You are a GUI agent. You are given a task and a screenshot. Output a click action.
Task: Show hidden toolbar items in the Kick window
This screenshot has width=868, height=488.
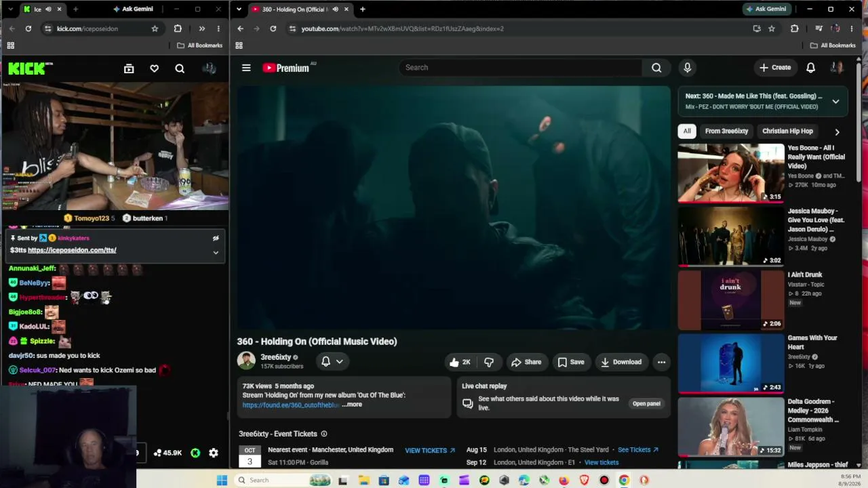coord(201,28)
